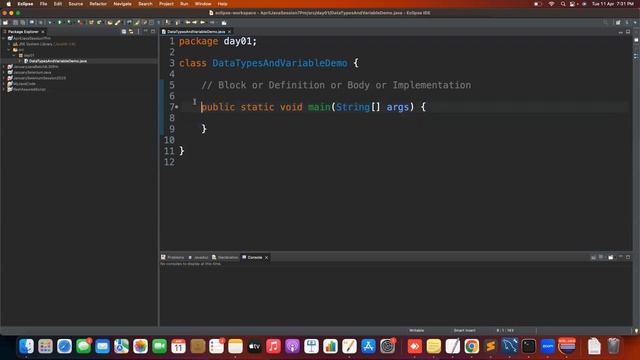Open the Refactor menu
Image resolution: width=640 pixels, height=360 pixels.
click(x=98, y=4)
